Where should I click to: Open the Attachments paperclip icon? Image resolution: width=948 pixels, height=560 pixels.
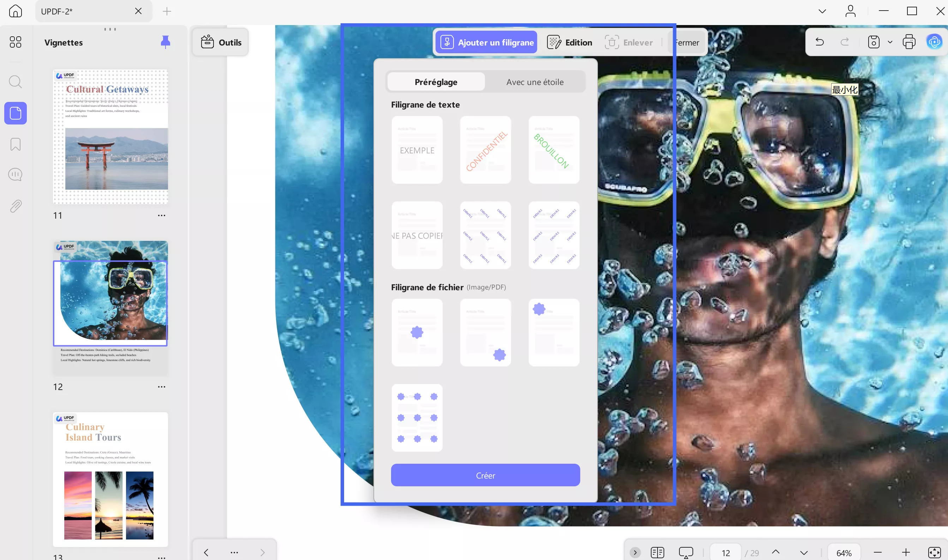pyautogui.click(x=16, y=206)
